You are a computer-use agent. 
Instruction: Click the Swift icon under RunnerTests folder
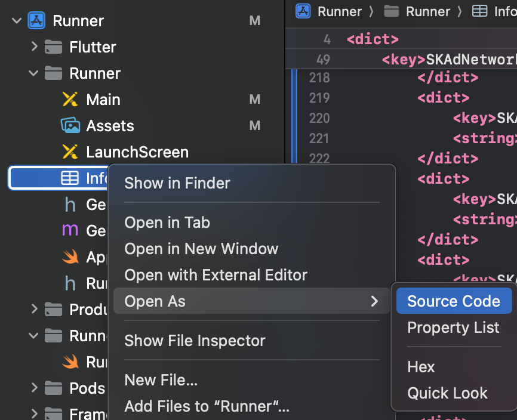coord(70,362)
